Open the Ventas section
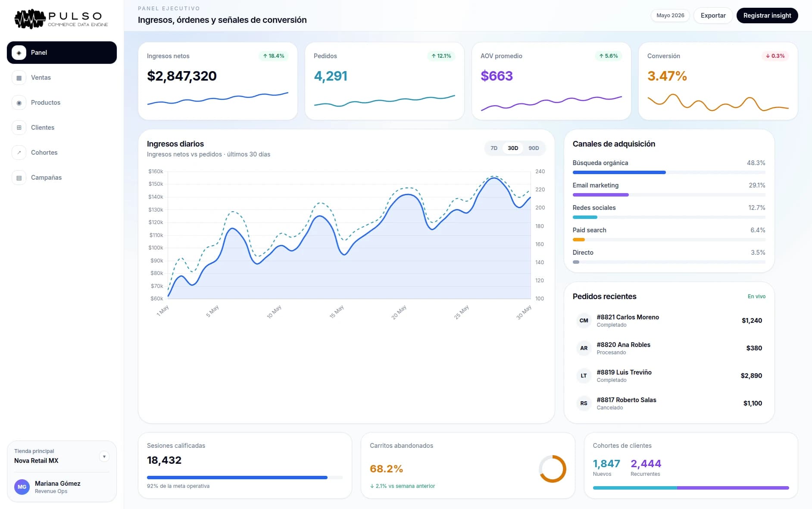The image size is (812, 509). pos(62,78)
